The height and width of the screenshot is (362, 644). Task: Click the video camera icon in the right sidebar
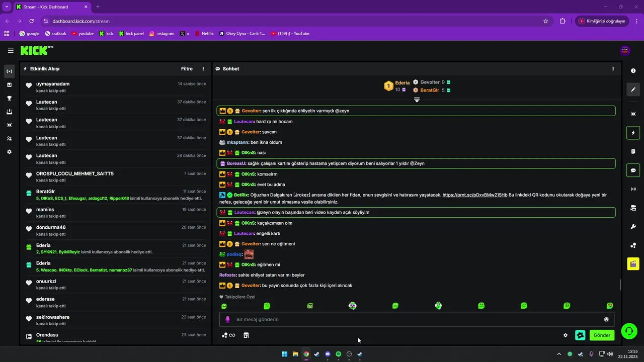coord(633,208)
